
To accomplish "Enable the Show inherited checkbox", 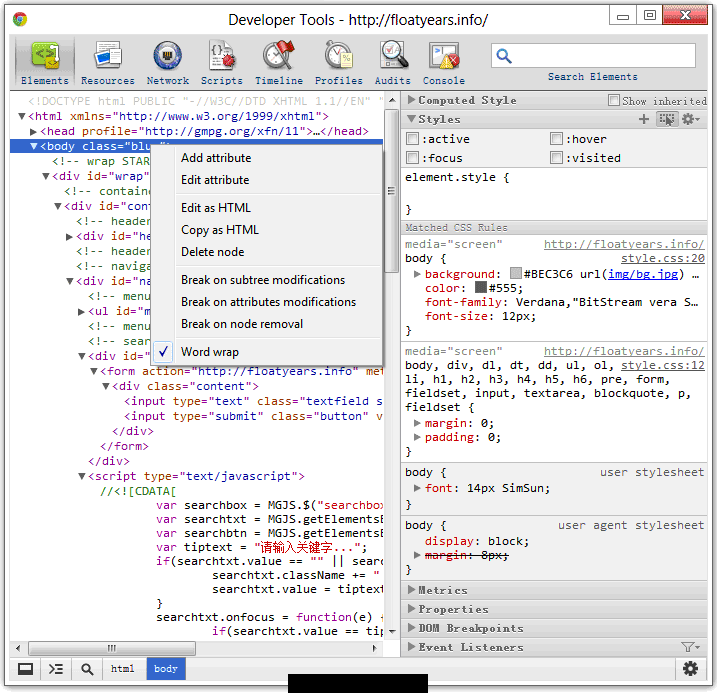I will click(614, 100).
